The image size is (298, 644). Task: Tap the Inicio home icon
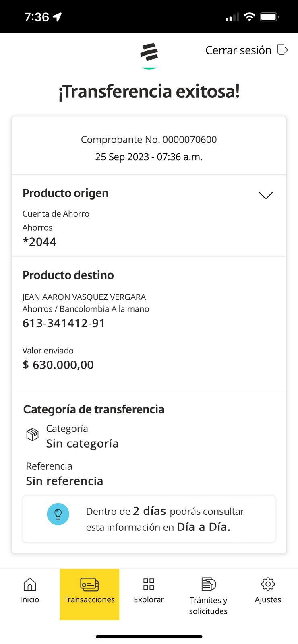30,584
